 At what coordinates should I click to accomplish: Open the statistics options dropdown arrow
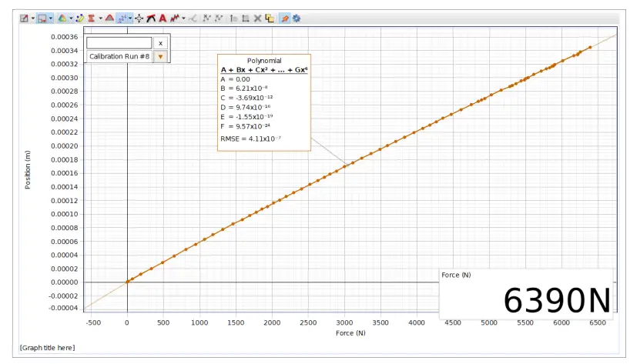(x=100, y=18)
